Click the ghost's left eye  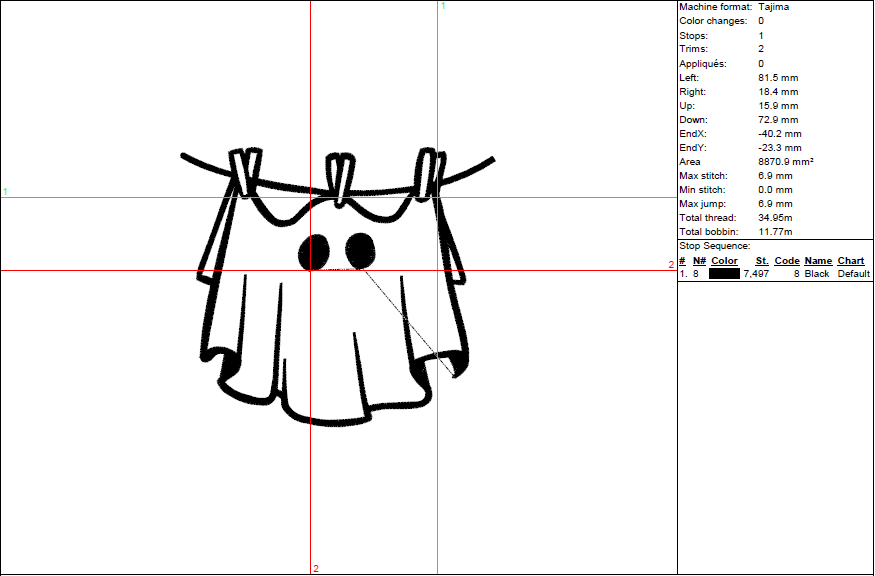point(316,250)
